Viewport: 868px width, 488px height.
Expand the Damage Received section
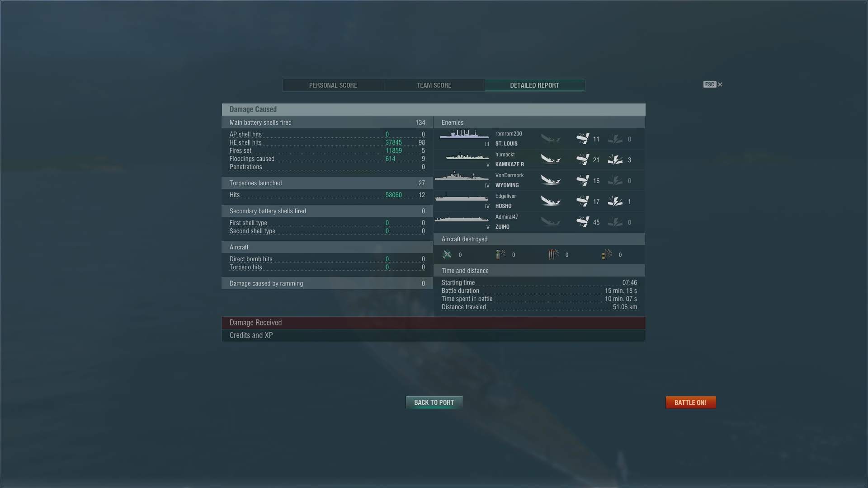[x=434, y=323]
